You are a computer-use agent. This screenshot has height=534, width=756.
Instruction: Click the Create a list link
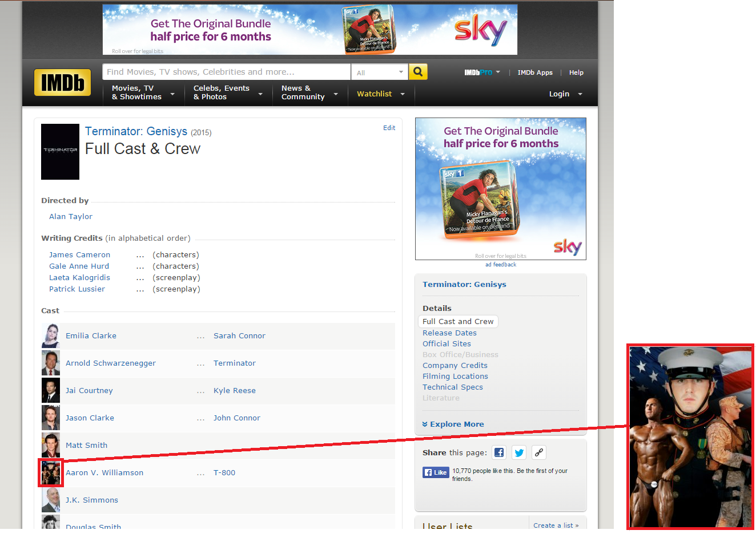[556, 525]
